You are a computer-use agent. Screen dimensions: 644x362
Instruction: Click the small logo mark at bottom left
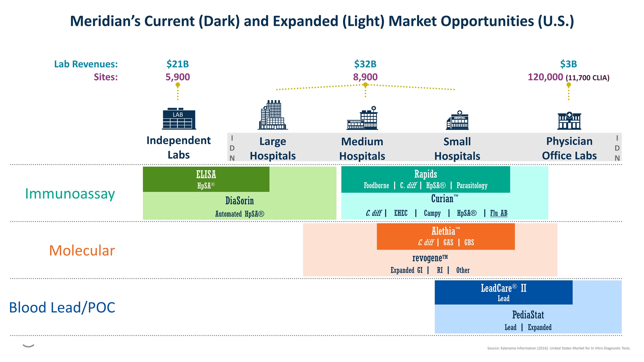pyautogui.click(x=28, y=346)
